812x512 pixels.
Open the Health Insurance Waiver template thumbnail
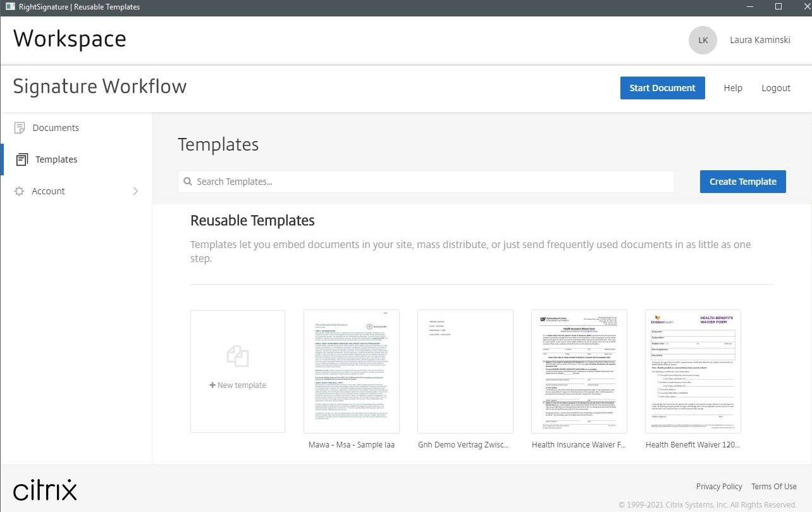(x=579, y=372)
